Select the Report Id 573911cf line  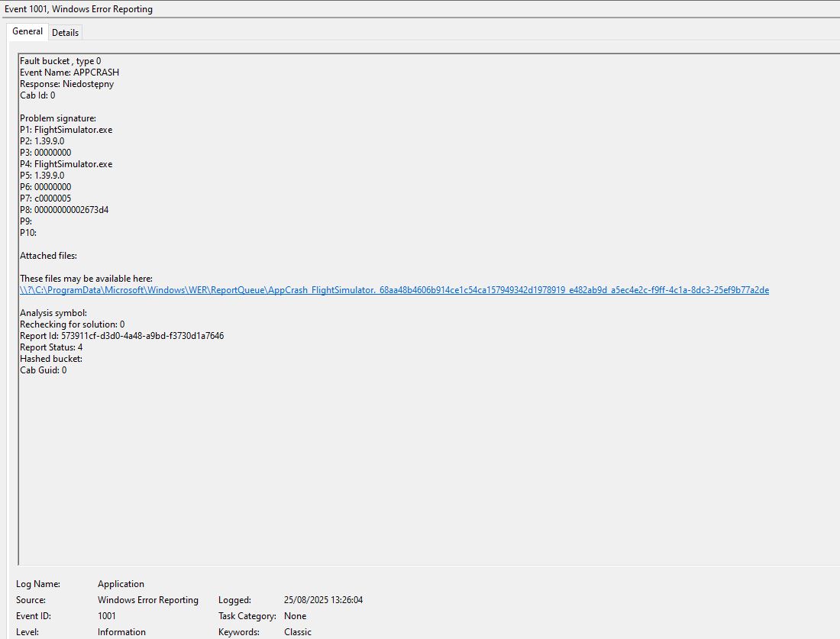121,336
